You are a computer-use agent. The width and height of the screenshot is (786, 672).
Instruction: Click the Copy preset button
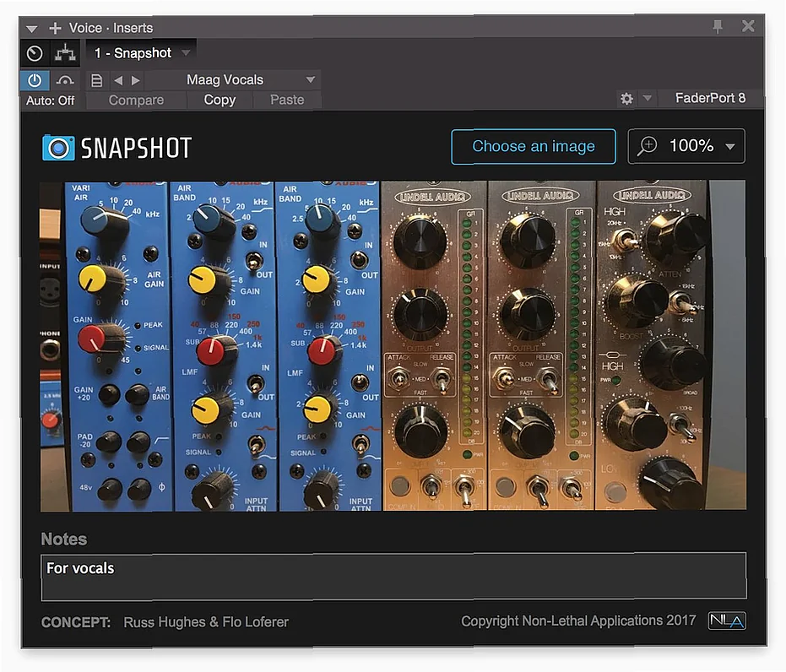point(218,100)
